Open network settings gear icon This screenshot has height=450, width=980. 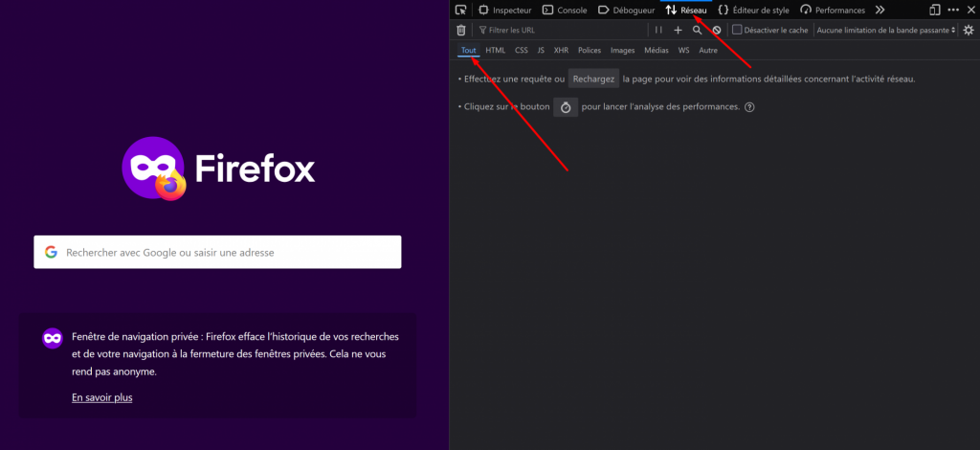[969, 30]
